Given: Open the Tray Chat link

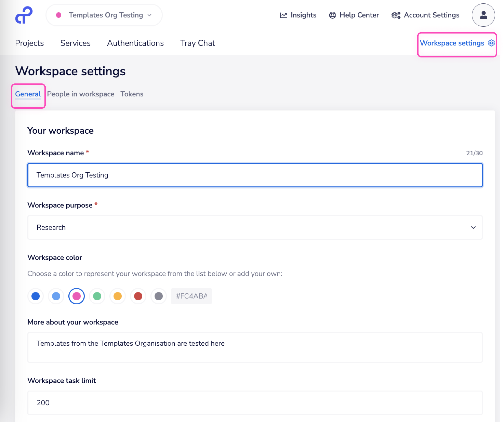Looking at the screenshot, I should 197,43.
